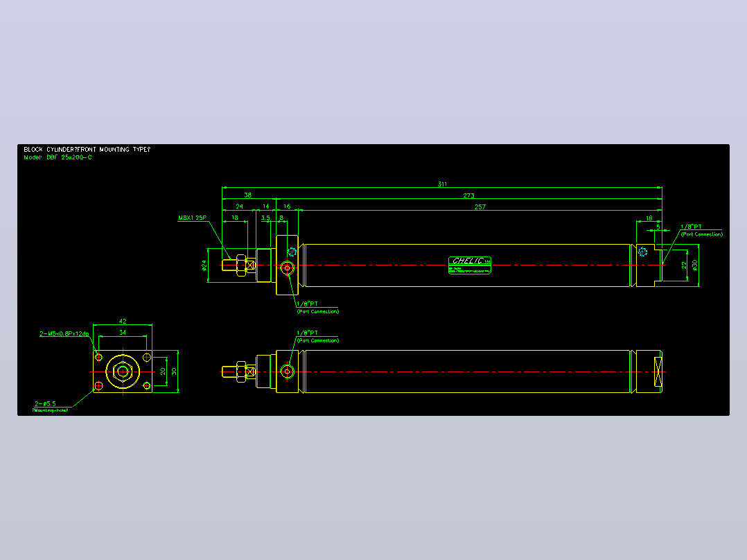Viewport: 747px width, 560px height.
Task: Click the blue port marker on rear cap
Action: tap(642, 252)
